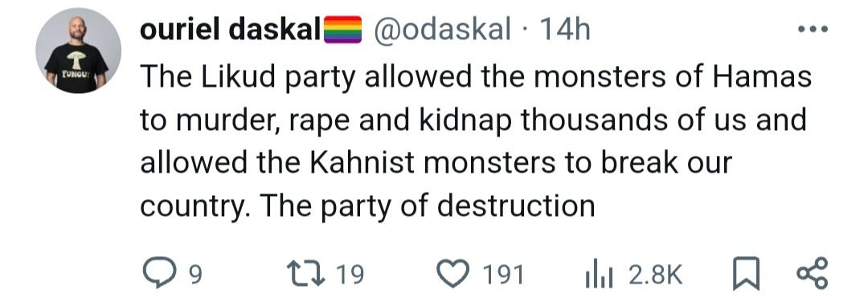Open the @odaskal handle link

[442, 30]
